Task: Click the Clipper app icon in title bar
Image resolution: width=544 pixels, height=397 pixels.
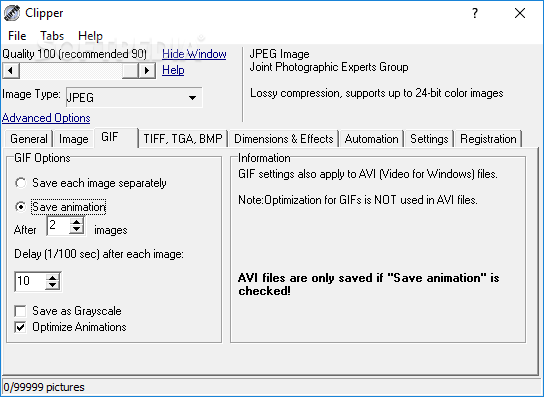Action: point(12,13)
